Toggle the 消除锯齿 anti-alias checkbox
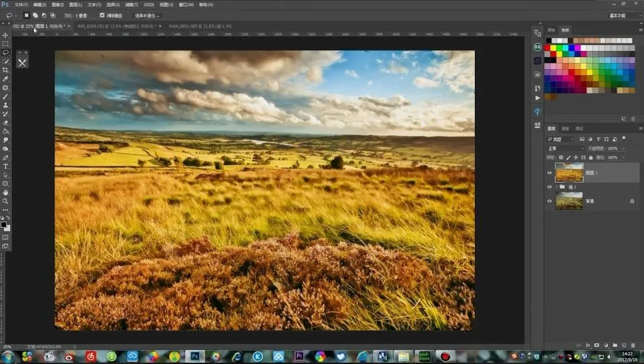644x364 pixels. coord(102,15)
